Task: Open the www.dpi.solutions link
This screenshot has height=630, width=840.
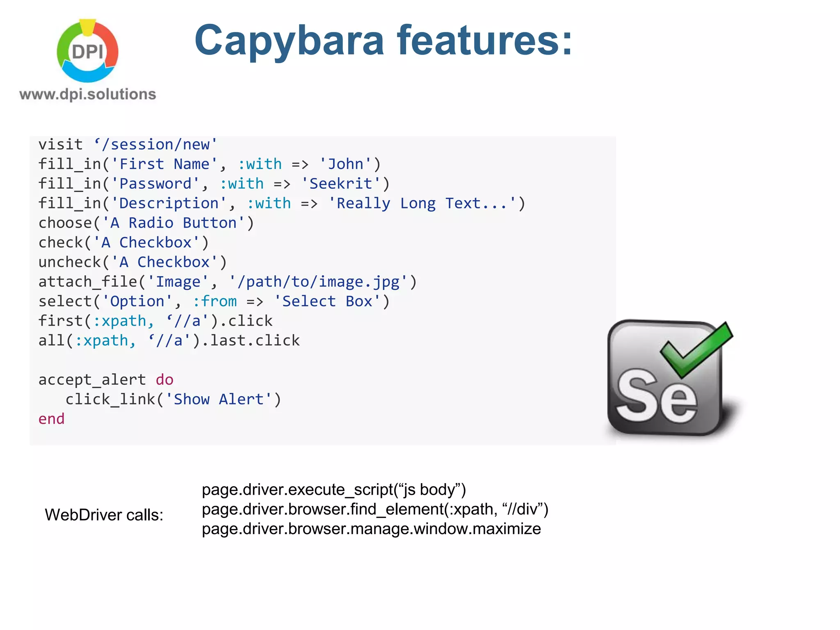Action: 87,94
